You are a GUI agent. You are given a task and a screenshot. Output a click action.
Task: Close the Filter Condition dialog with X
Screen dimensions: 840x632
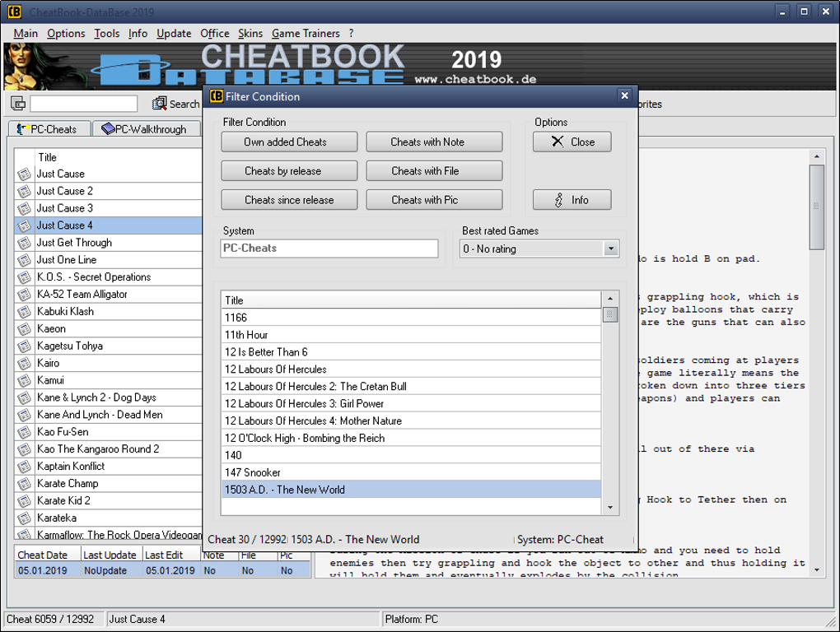coord(624,95)
